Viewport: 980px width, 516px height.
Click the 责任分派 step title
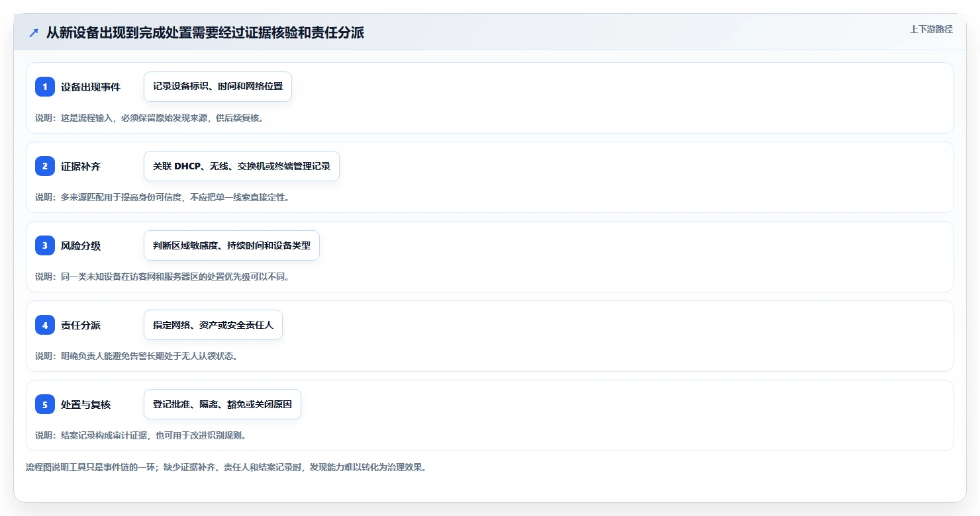tap(81, 325)
